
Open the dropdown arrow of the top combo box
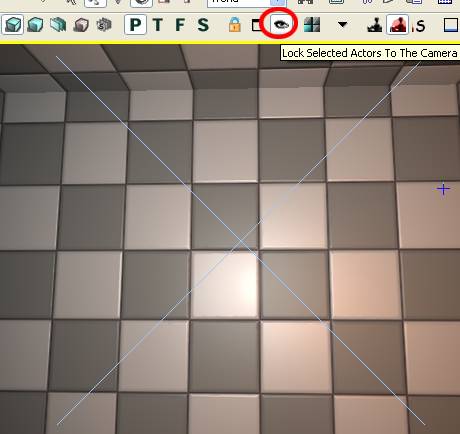279,2
